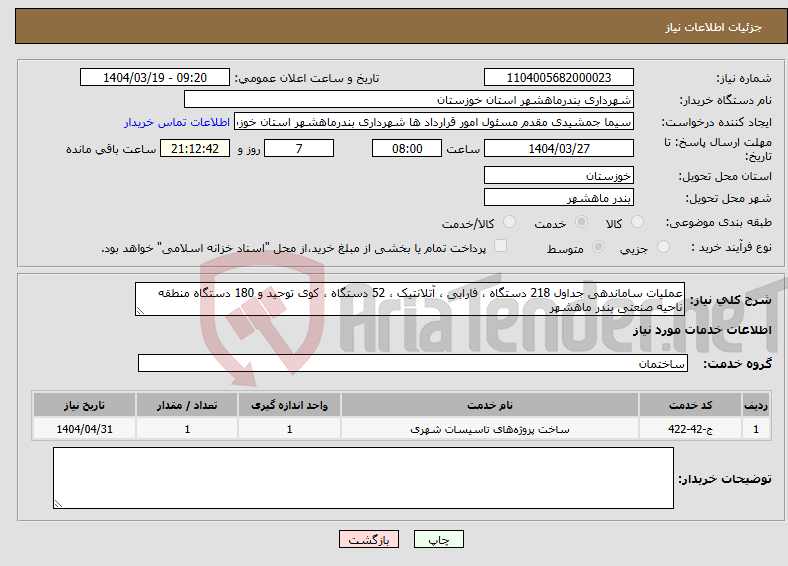Viewport: 788px width, 566px height.
Task: Click the delivery province field خوزستان
Action: (x=559, y=175)
